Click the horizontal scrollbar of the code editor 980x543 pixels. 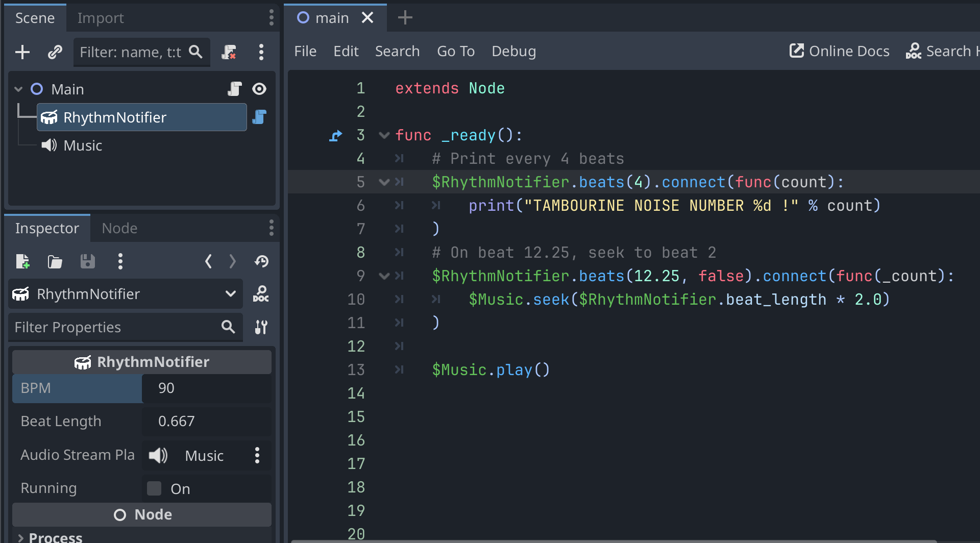click(x=614, y=540)
